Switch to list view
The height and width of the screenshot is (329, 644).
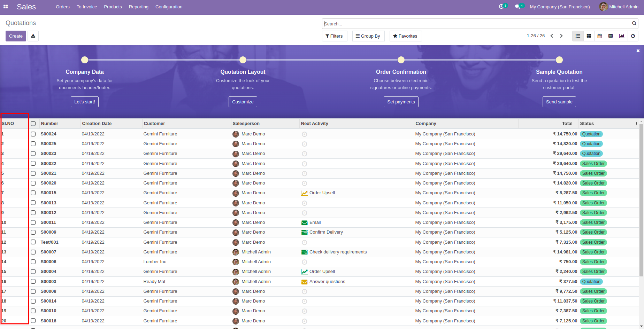click(578, 36)
